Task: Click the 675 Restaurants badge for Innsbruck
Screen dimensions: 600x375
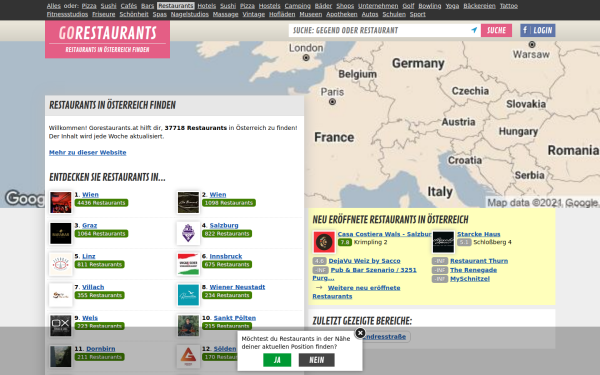Action: tap(227, 264)
